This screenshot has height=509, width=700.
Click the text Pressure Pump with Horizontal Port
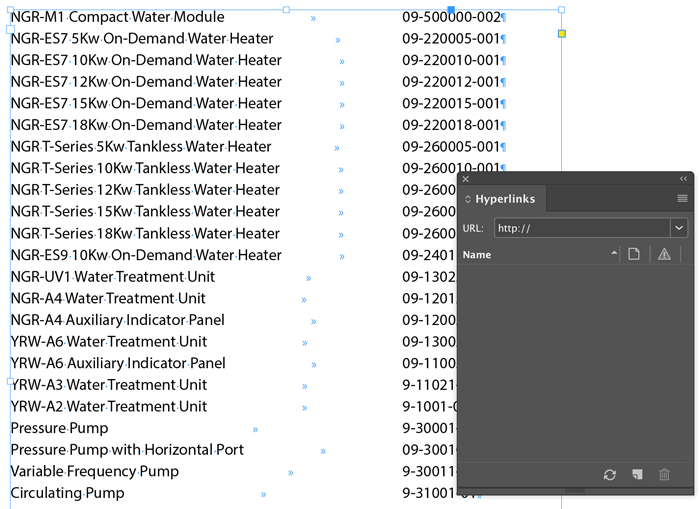pyautogui.click(x=127, y=450)
